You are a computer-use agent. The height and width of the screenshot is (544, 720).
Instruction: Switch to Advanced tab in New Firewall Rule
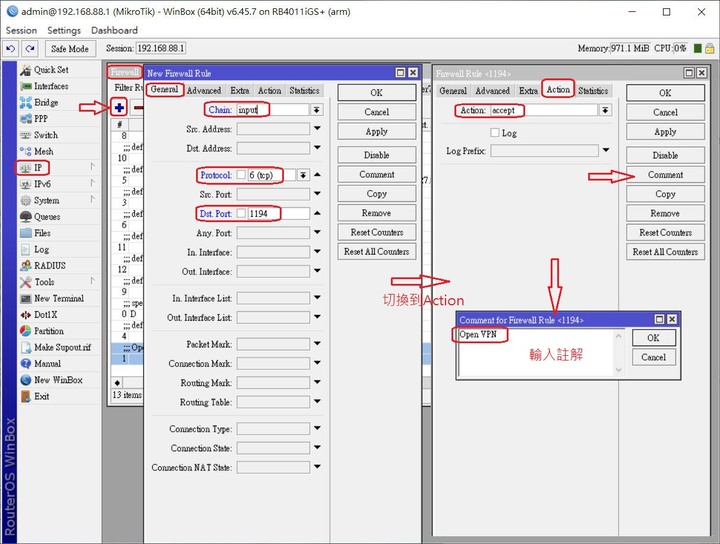point(204,90)
